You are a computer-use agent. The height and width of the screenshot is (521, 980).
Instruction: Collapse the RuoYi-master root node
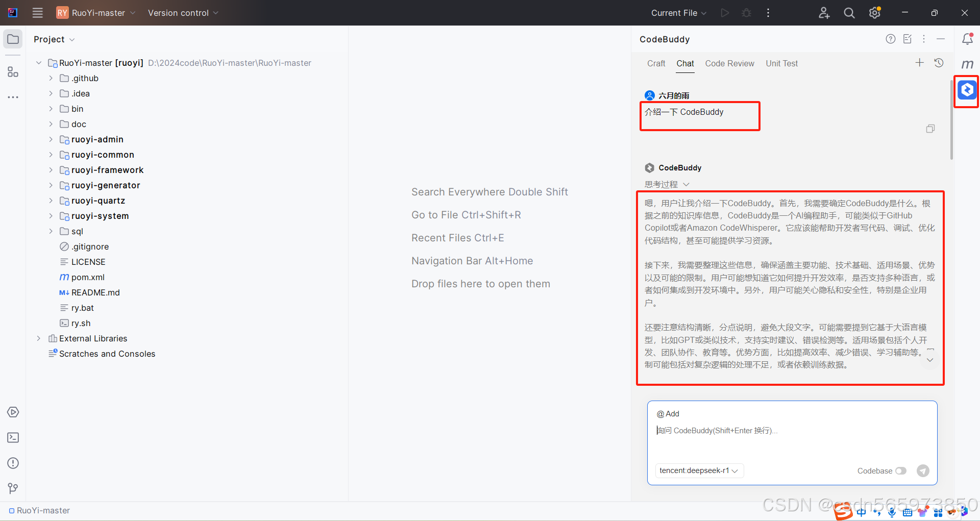pos(39,63)
